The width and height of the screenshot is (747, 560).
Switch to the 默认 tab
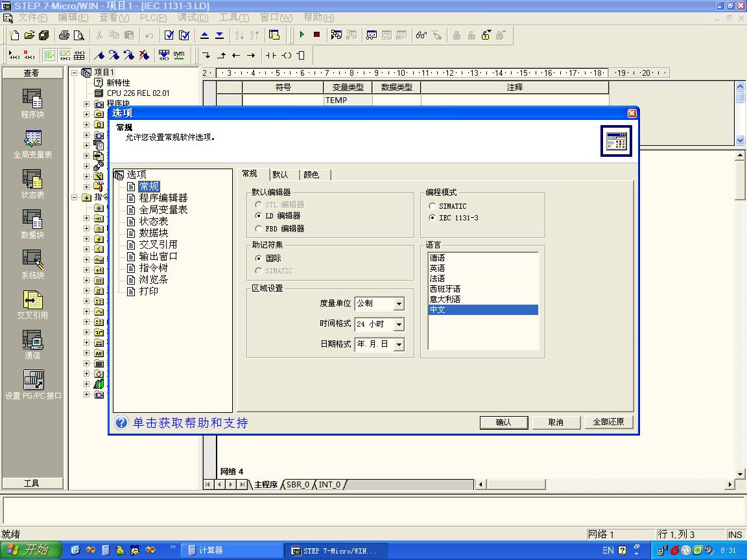click(280, 175)
